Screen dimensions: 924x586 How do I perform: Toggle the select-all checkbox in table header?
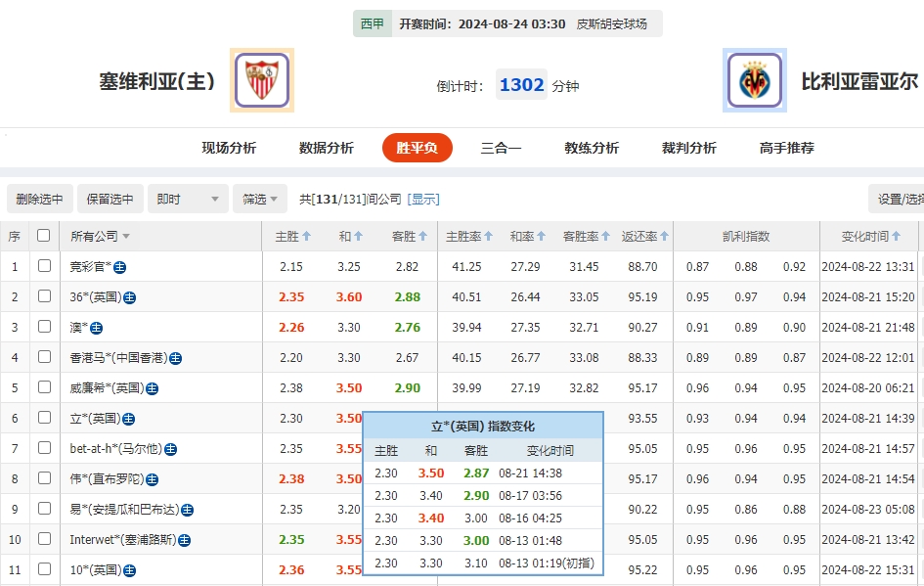tap(42, 236)
